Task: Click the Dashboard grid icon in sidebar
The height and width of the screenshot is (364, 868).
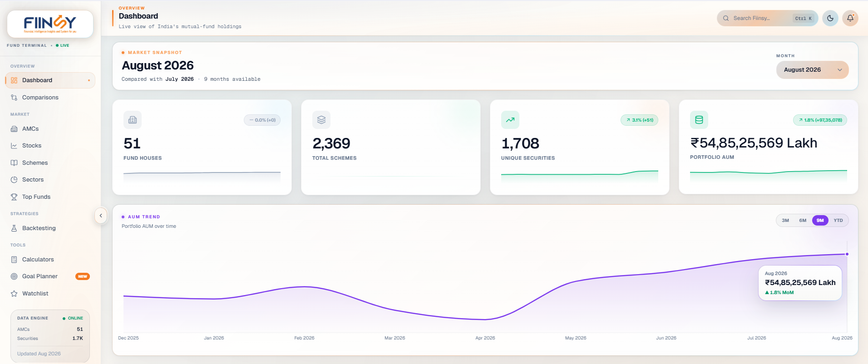Action: [14, 80]
